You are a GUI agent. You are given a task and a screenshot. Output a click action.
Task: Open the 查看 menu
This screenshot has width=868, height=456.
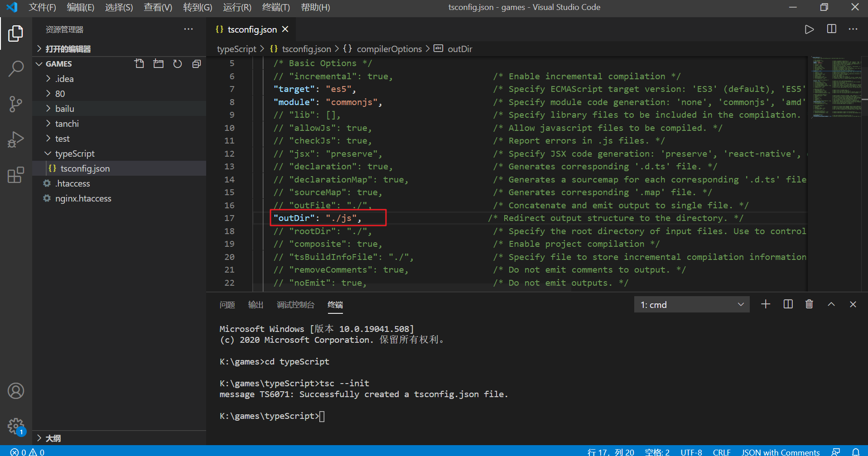[157, 7]
